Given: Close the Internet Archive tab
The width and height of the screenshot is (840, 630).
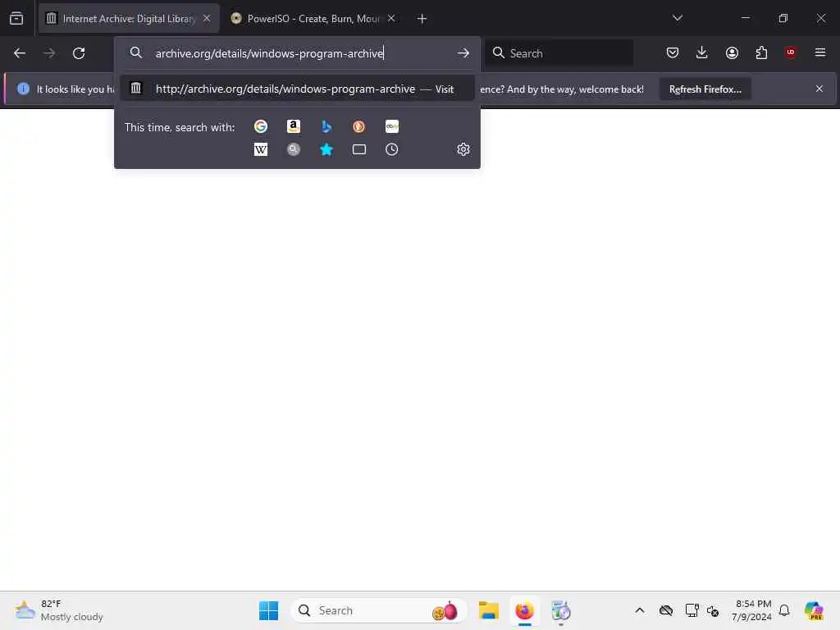Looking at the screenshot, I should tap(207, 19).
